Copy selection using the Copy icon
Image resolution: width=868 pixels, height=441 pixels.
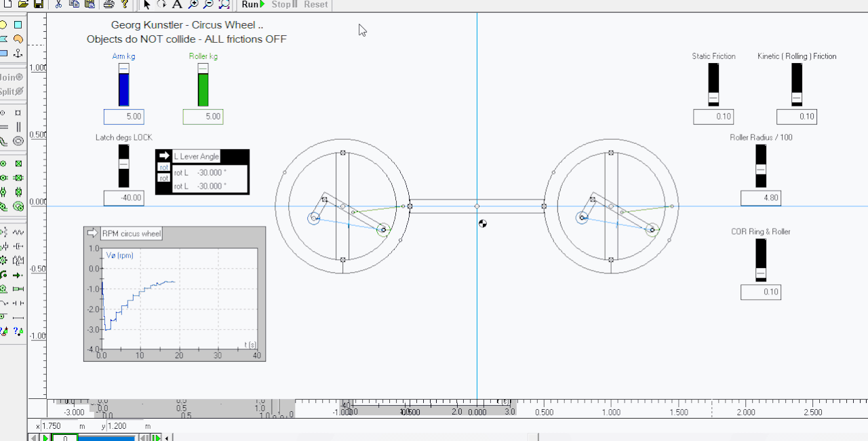(74, 4)
